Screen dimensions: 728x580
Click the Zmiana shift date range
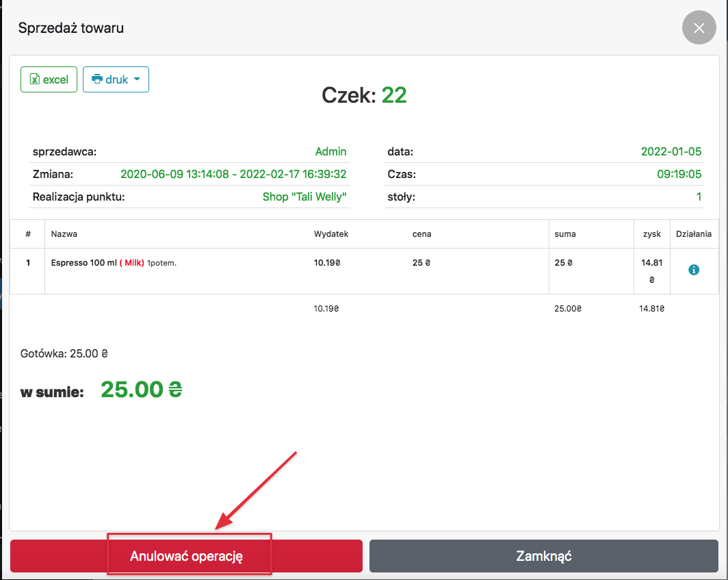(233, 175)
